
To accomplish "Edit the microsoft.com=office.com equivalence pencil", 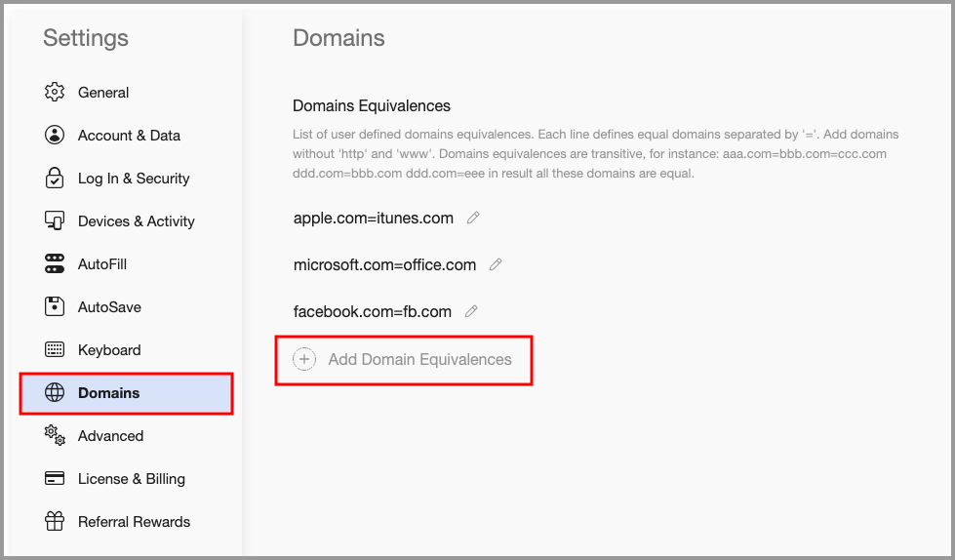I will (x=496, y=264).
